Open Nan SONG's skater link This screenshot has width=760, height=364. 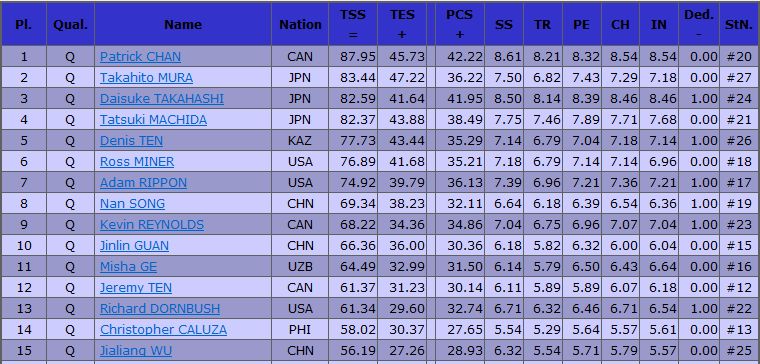tap(132, 204)
